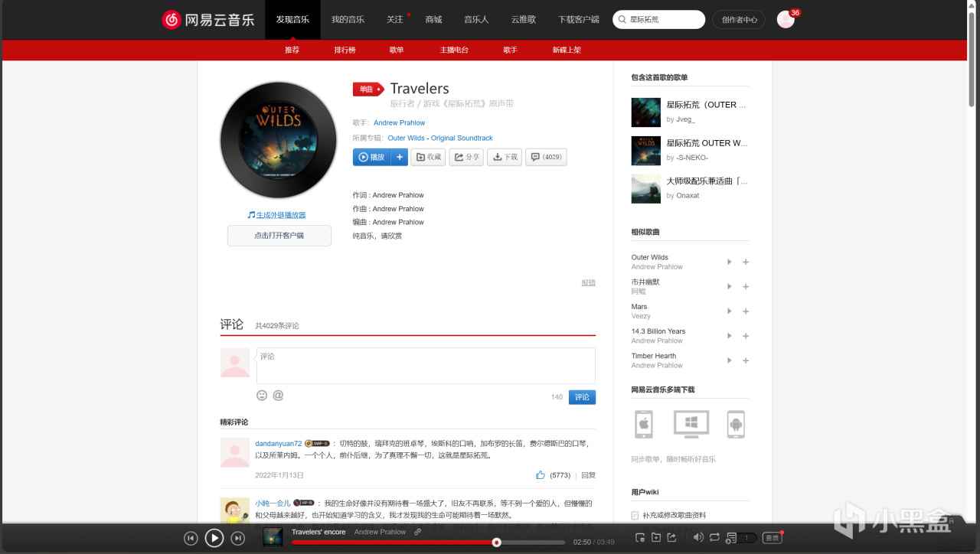Click the magnifier icon in search box
The image size is (980, 554).
[622, 20]
